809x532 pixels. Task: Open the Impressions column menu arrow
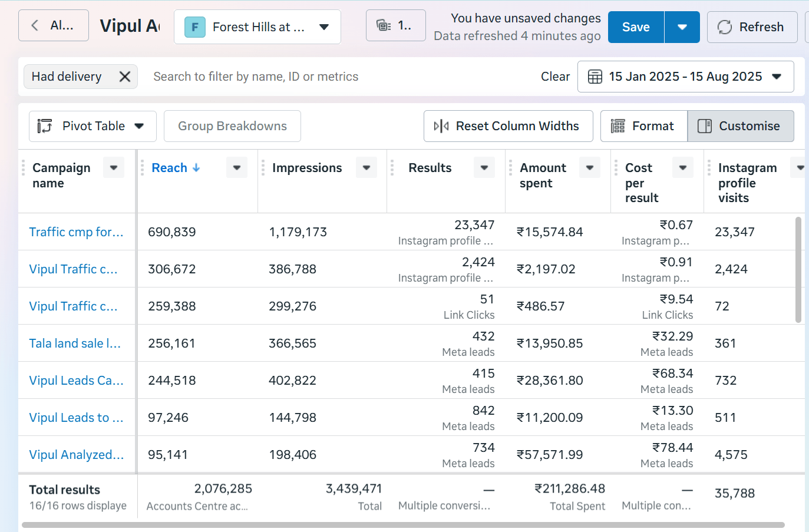(x=366, y=168)
